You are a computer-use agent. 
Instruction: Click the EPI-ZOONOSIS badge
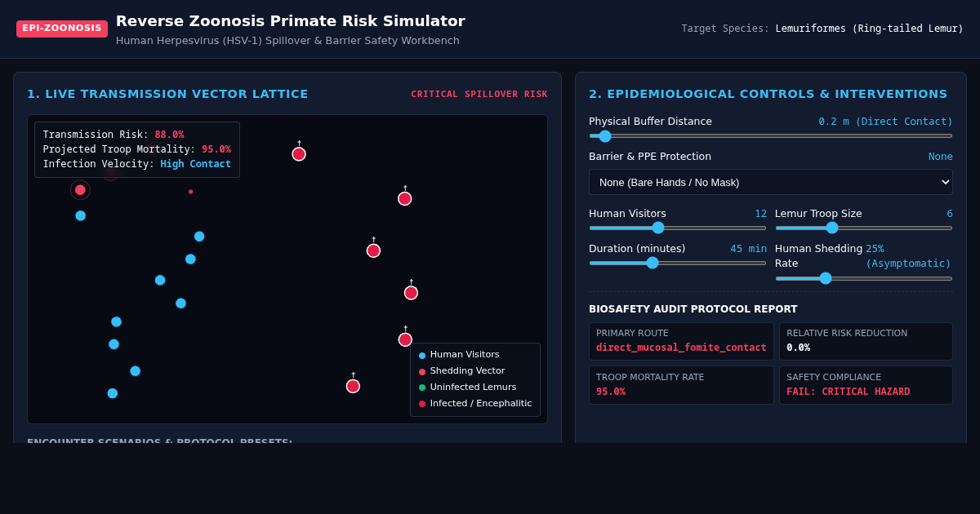62,29
